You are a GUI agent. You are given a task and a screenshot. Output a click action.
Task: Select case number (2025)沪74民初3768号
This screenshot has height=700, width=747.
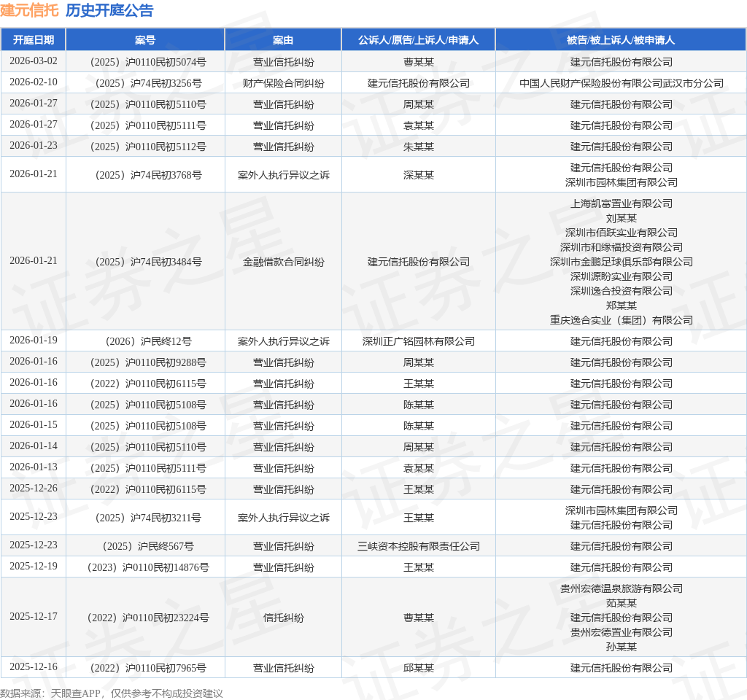click(148, 175)
